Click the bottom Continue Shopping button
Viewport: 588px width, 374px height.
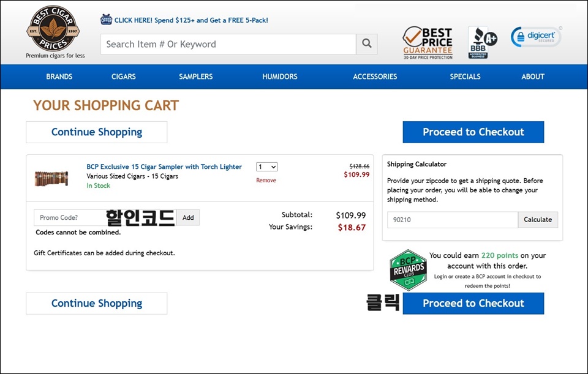96,303
